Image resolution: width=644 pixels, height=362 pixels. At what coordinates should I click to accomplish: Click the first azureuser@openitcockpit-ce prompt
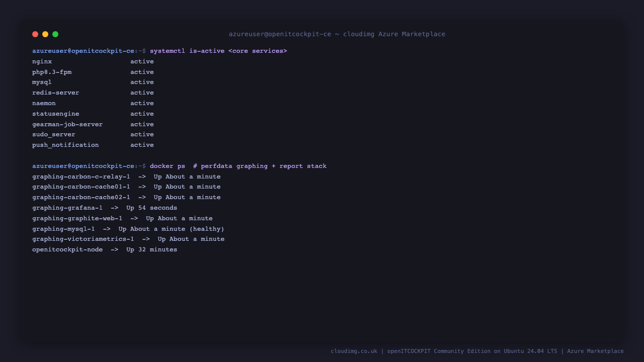coord(83,51)
